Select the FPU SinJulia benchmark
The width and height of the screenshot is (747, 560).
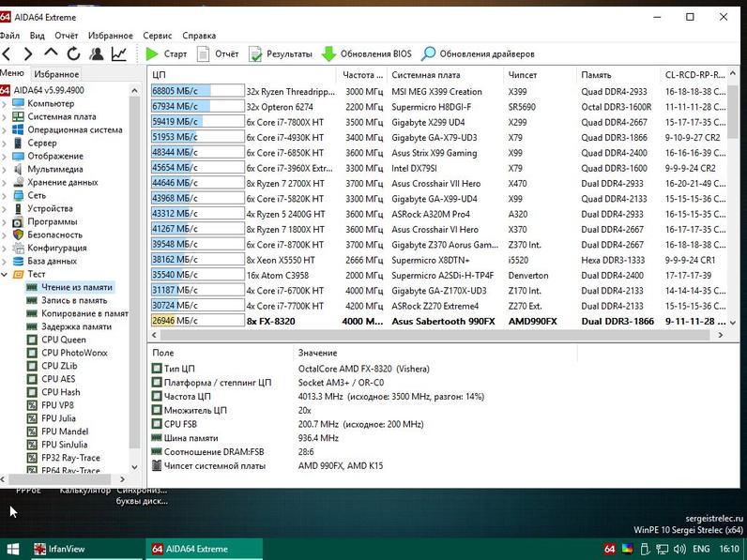[x=65, y=445]
